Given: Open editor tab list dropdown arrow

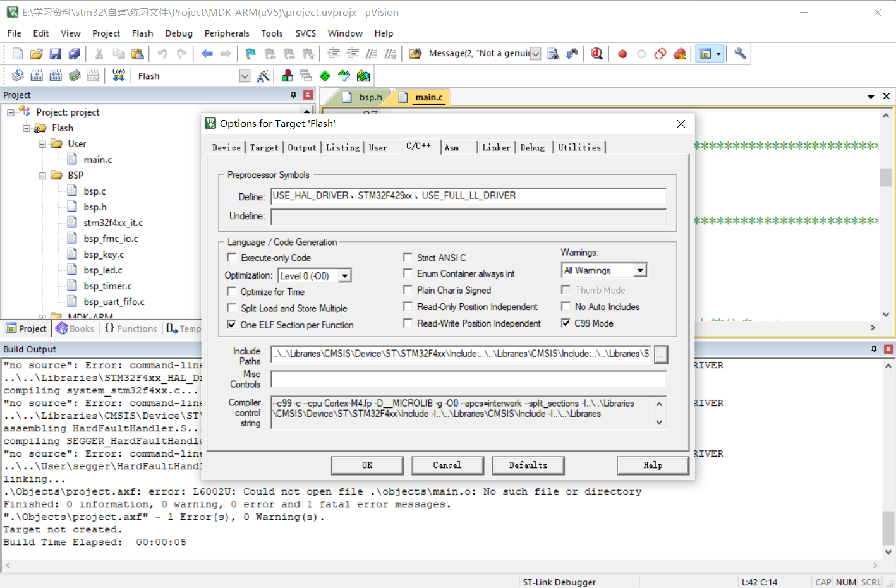Looking at the screenshot, I should [871, 97].
